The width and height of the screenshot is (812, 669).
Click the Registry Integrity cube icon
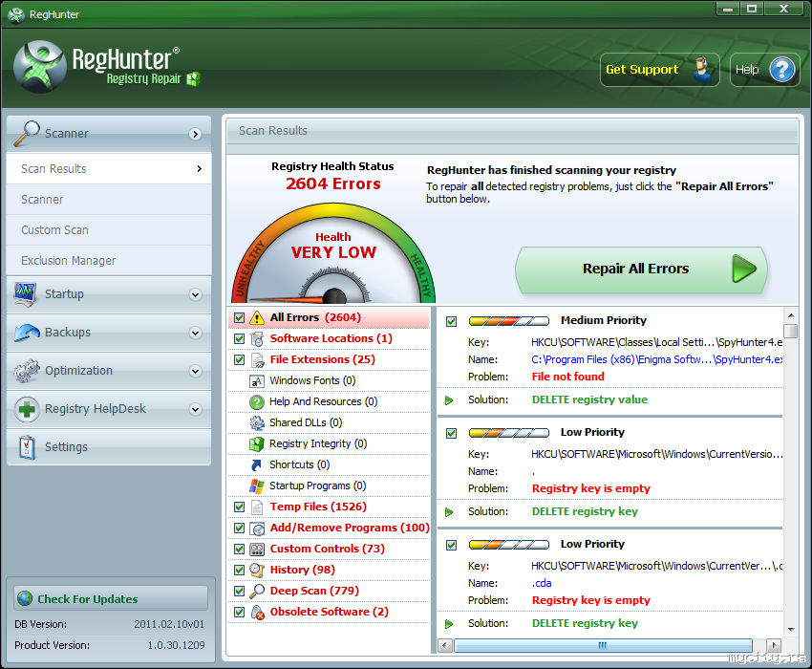(257, 444)
